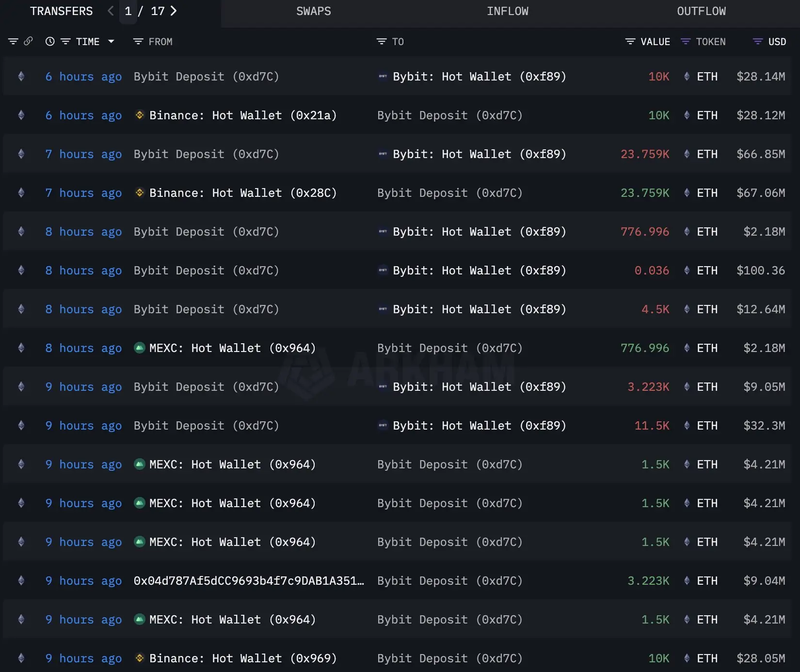Expand the TIME sort dropdown arrow
Screen dimensions: 800x672
click(111, 42)
